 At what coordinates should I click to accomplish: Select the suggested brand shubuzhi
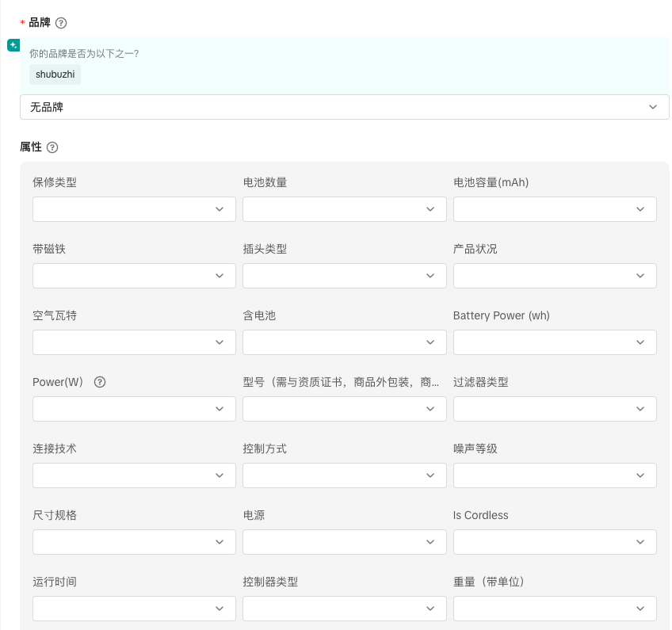[55, 74]
